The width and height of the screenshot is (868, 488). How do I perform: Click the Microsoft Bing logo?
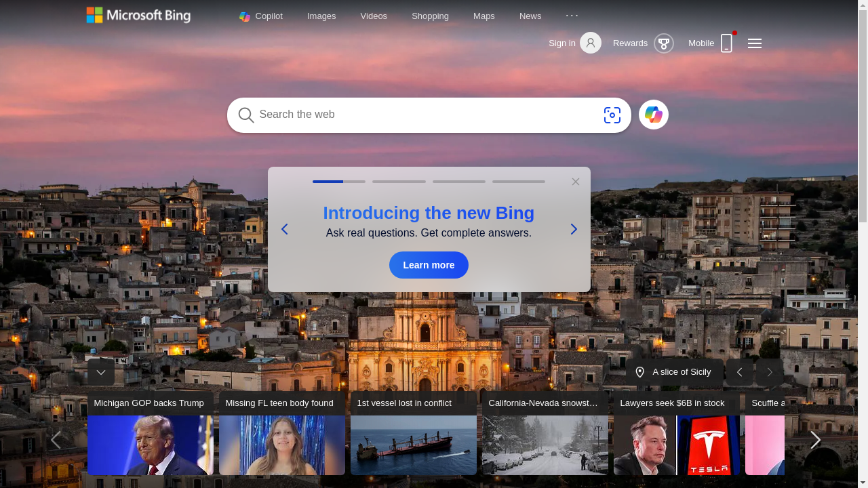[x=138, y=16]
